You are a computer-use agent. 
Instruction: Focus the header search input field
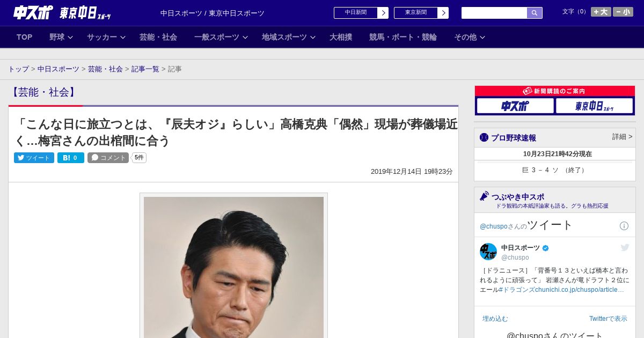click(x=494, y=13)
